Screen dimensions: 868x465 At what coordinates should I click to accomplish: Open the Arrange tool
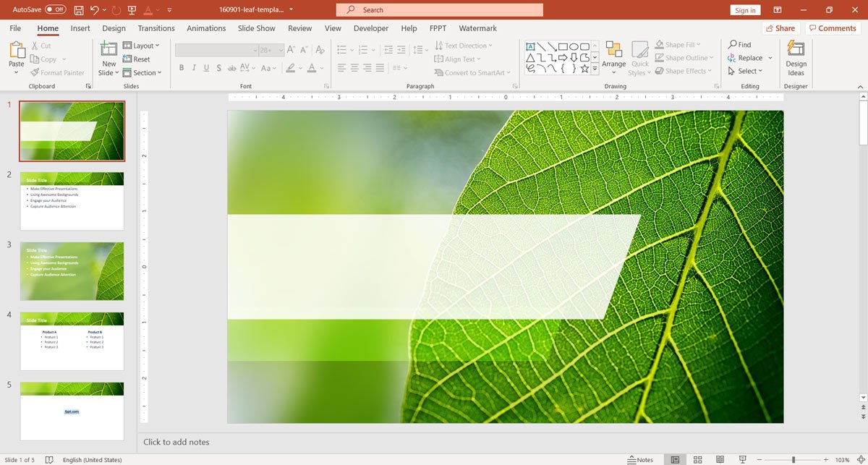[x=613, y=49]
